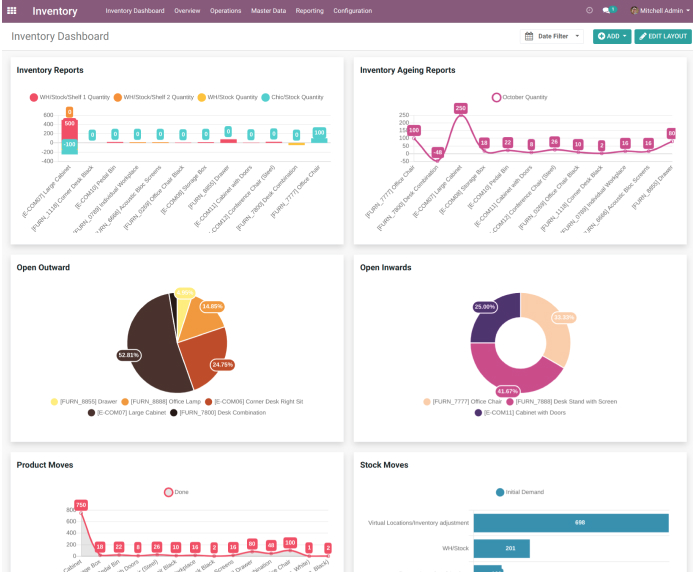The image size is (694, 572).
Task: Open the Master Data menu
Action: pyautogui.click(x=268, y=11)
